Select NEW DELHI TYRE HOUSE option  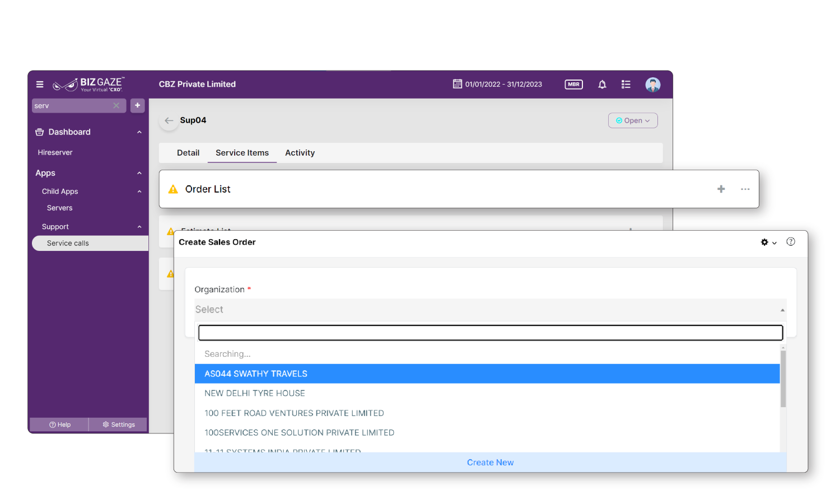point(255,393)
